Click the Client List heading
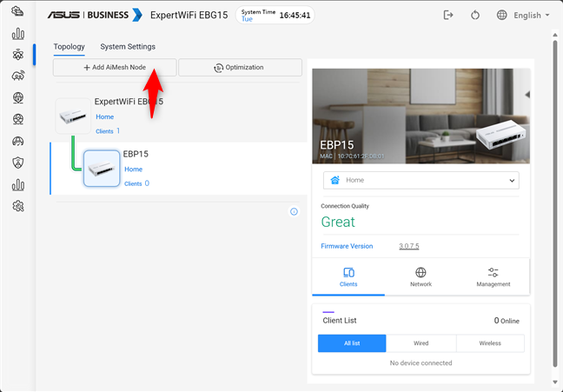The height and width of the screenshot is (392, 563). click(x=340, y=321)
